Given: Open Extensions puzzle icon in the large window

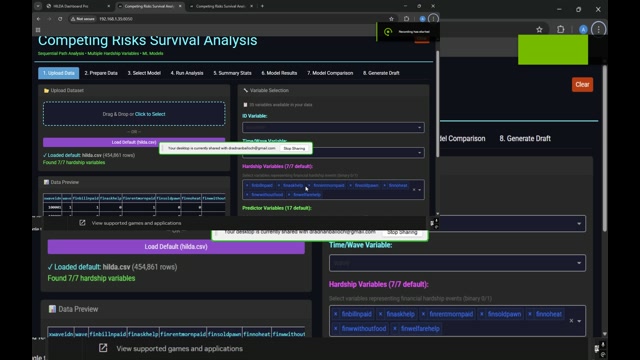Looking at the screenshot, I should pos(560,29).
